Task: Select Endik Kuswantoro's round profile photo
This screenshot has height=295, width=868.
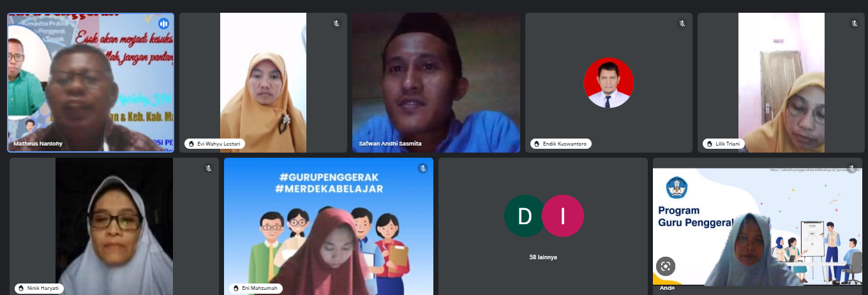Action: coord(608,83)
